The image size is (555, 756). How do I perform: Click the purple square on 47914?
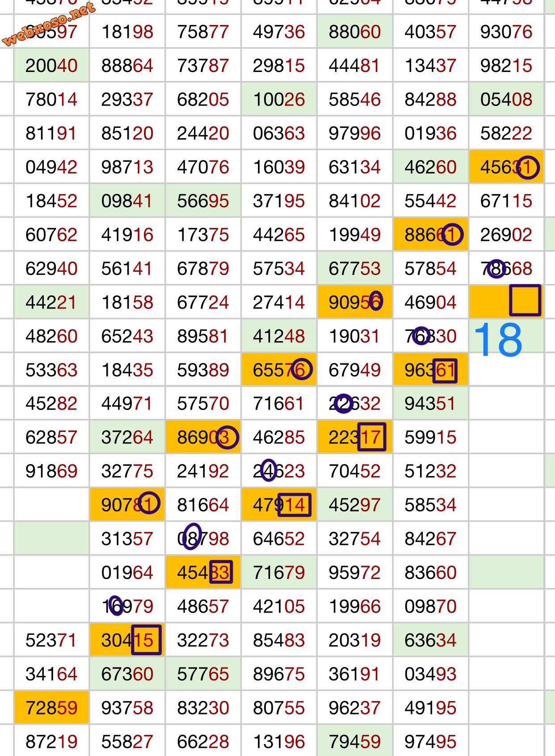coord(294,505)
